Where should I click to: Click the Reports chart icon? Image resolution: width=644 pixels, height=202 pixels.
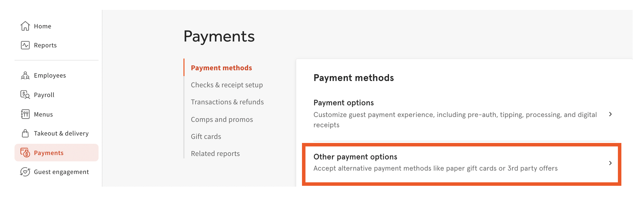point(25,45)
